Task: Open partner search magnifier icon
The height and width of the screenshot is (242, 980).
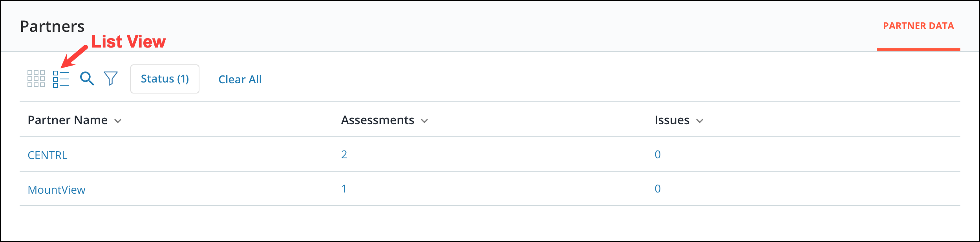Action: (x=87, y=79)
